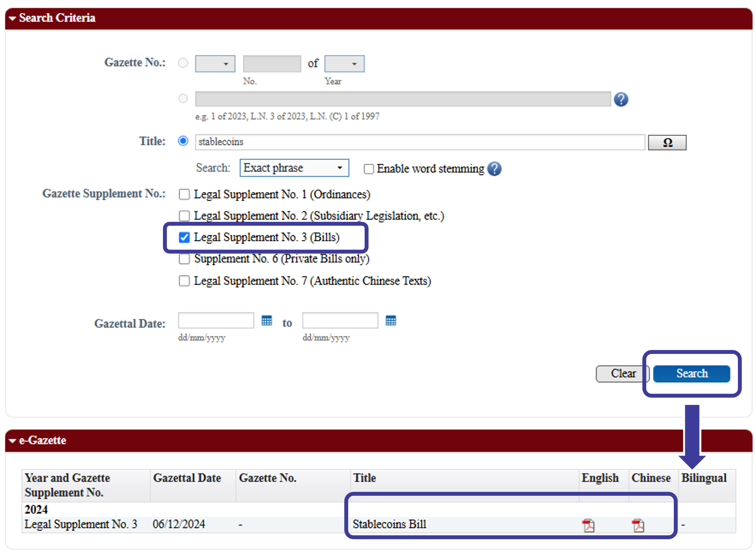Open the Exact phrase search dropdown
The height and width of the screenshot is (559, 756).
point(294,168)
